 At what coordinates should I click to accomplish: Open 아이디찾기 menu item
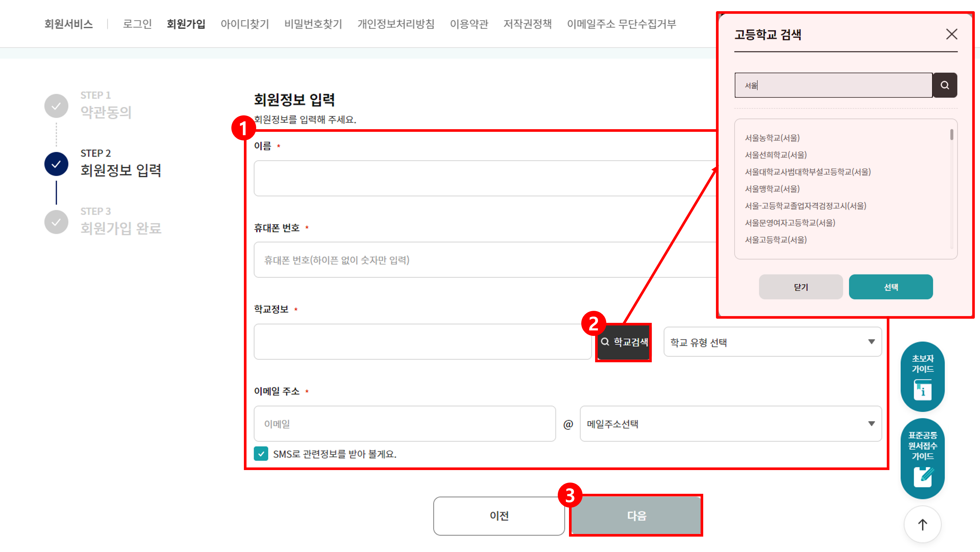pyautogui.click(x=245, y=24)
